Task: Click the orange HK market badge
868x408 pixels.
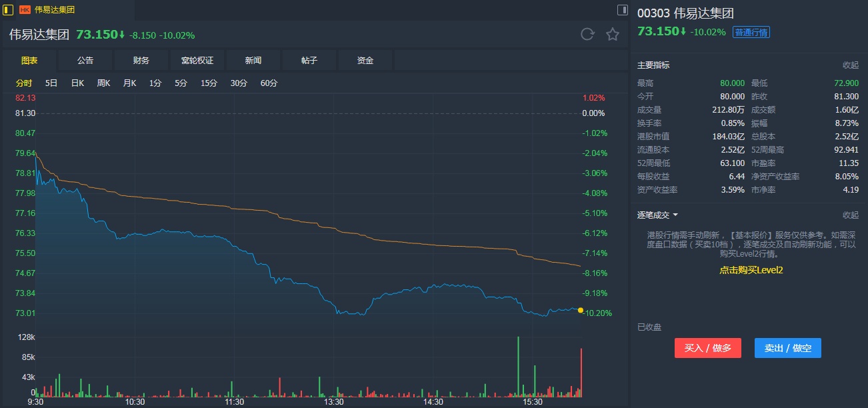Action: (25, 9)
